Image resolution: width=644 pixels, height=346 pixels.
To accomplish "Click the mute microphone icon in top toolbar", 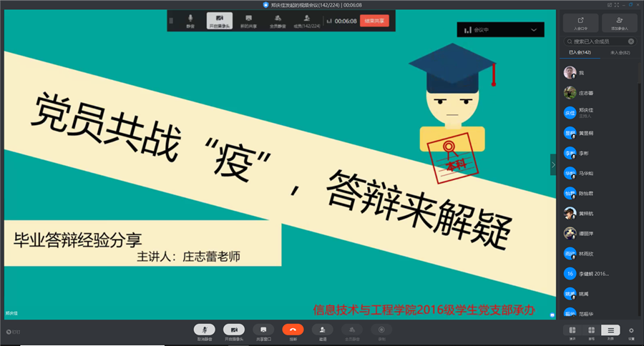I will click(x=190, y=20).
